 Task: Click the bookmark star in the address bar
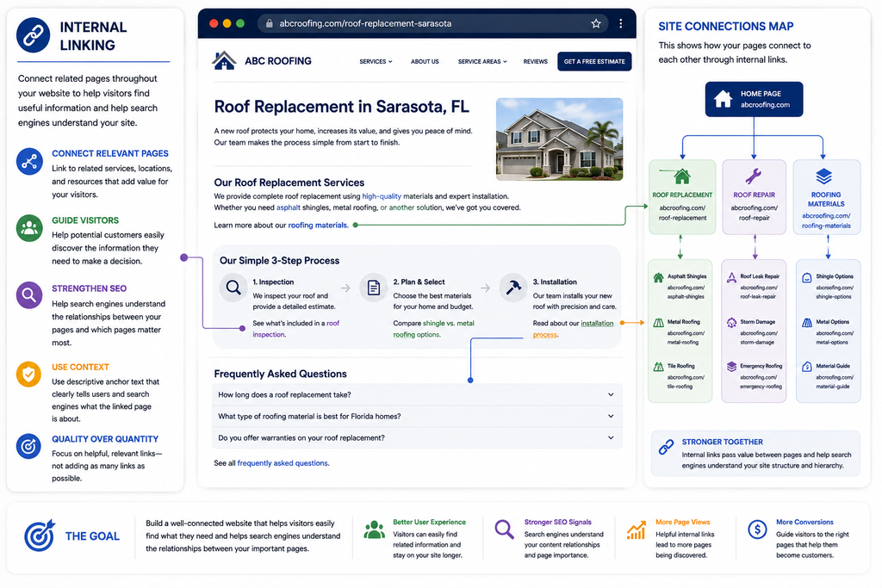click(x=596, y=23)
